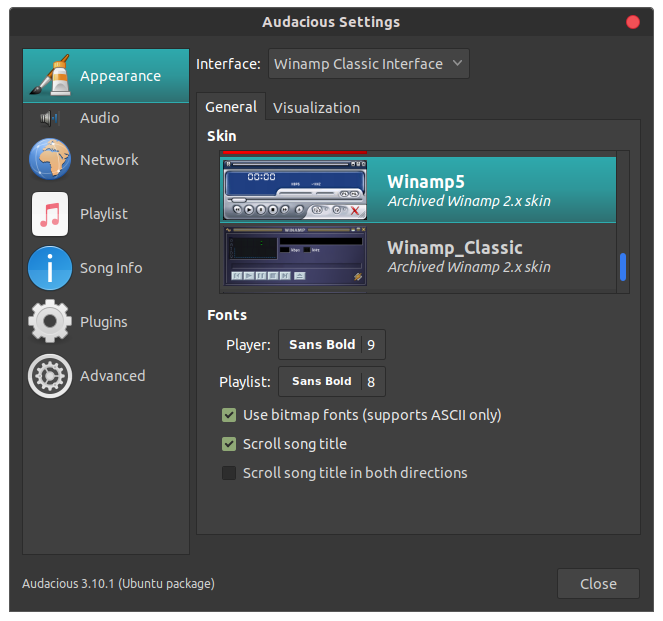The image size is (663, 621).
Task: Disable Use bitmap fonts checkbox
Action: (x=229, y=415)
